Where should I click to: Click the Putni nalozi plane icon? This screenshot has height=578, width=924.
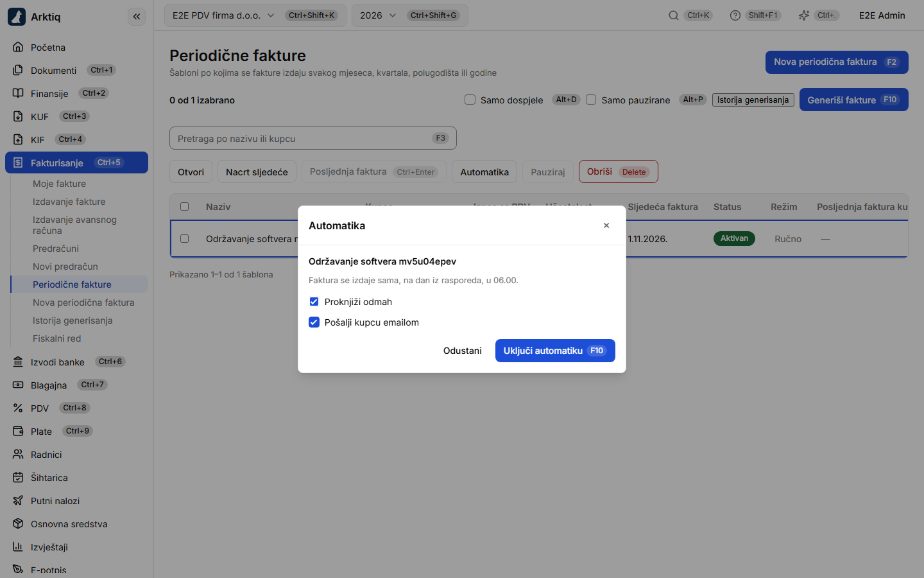coord(18,501)
